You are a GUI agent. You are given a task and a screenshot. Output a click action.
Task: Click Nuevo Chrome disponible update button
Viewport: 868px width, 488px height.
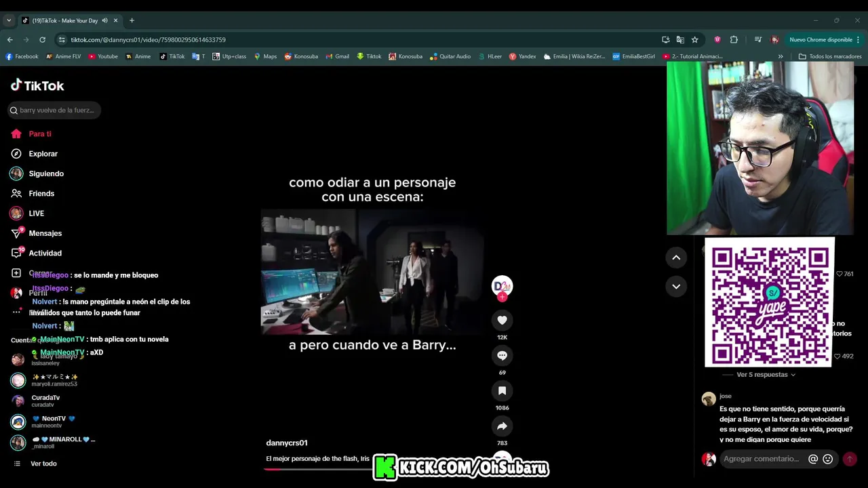[825, 40]
